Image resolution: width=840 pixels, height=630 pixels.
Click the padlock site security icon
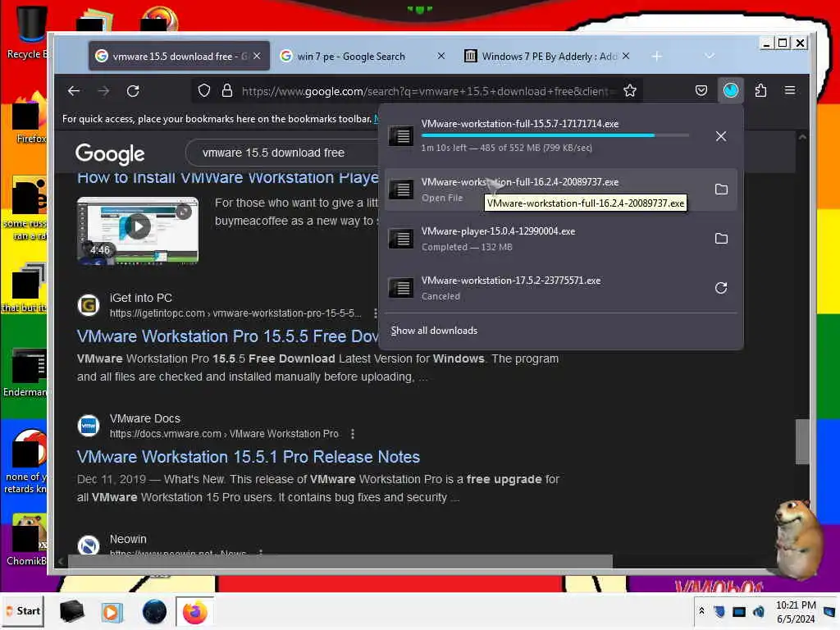(x=227, y=90)
